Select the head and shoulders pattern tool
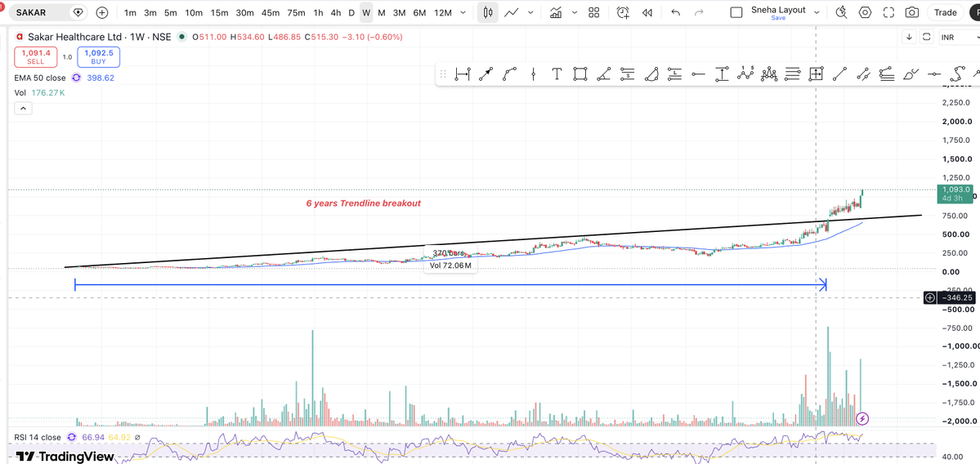This screenshot has width=980, height=464. click(x=769, y=74)
